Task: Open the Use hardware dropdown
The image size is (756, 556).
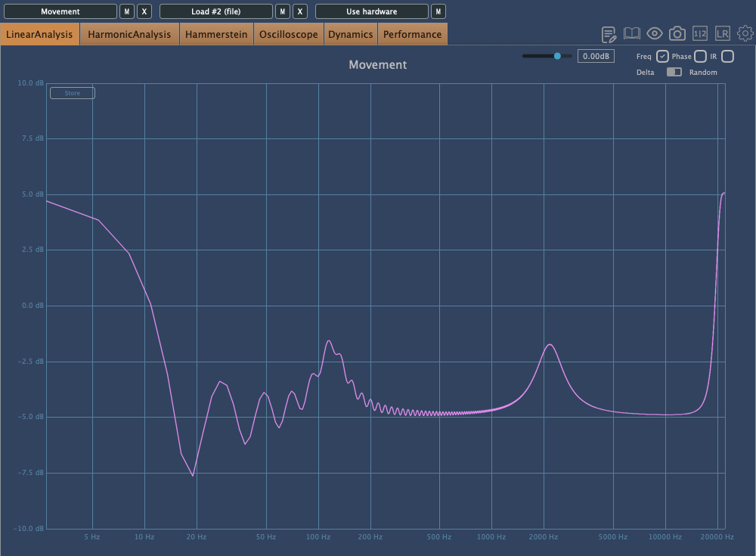Action: [x=371, y=11]
